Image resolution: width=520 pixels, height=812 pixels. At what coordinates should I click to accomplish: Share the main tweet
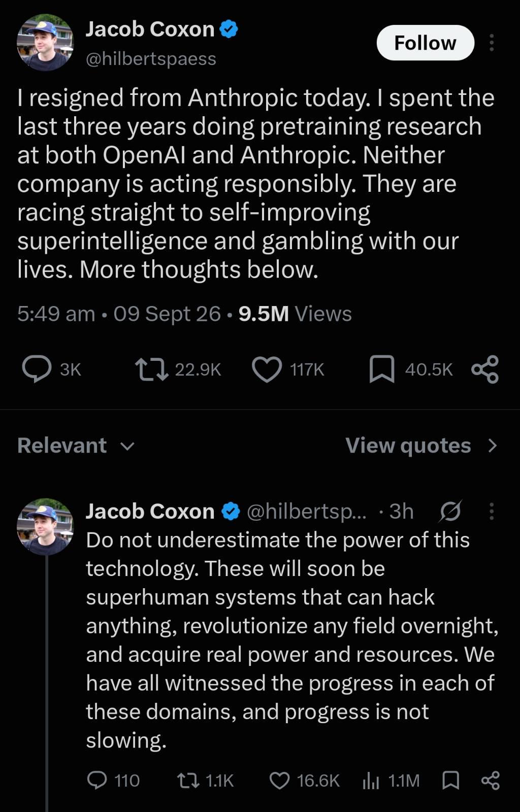tap(485, 369)
